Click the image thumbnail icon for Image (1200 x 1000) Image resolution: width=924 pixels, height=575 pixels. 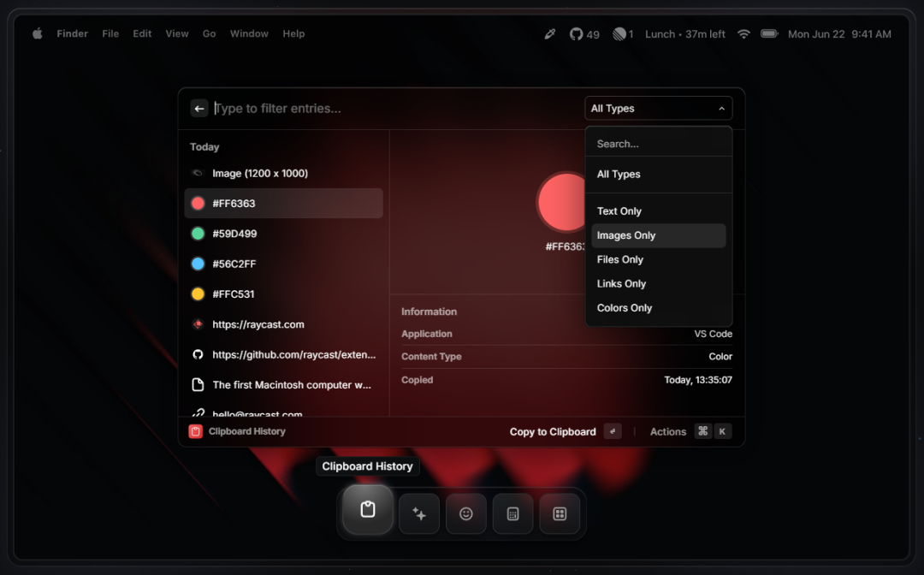click(x=198, y=173)
